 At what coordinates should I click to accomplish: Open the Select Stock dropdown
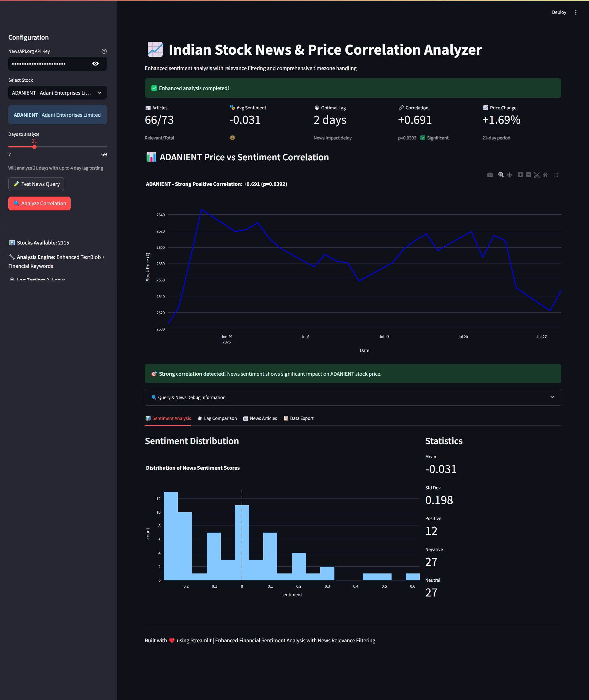coord(57,93)
